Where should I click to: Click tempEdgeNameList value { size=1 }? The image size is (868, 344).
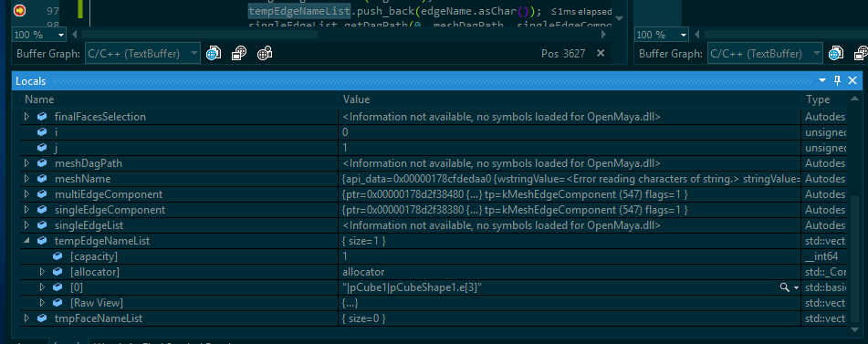tap(364, 241)
